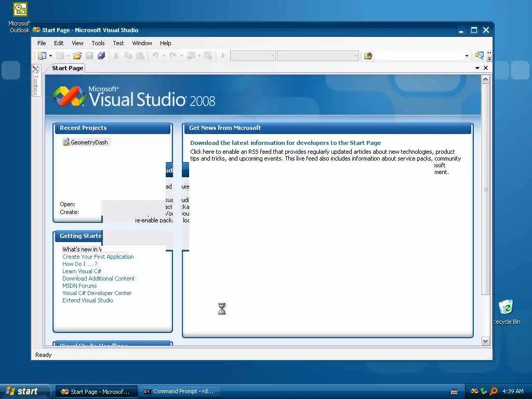Switch to the Start Page taskbar button
This screenshot has width=532, height=399.
pos(97,392)
